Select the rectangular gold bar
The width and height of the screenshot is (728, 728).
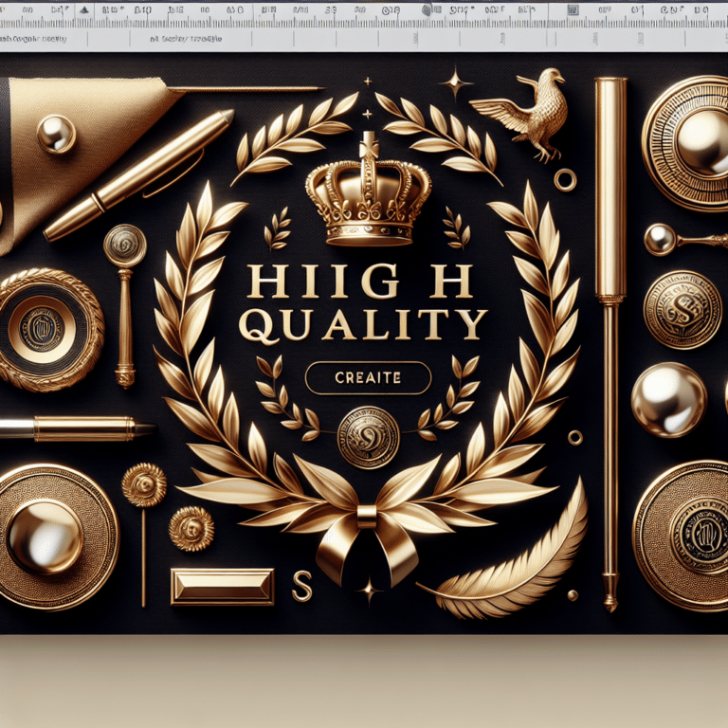point(221,586)
